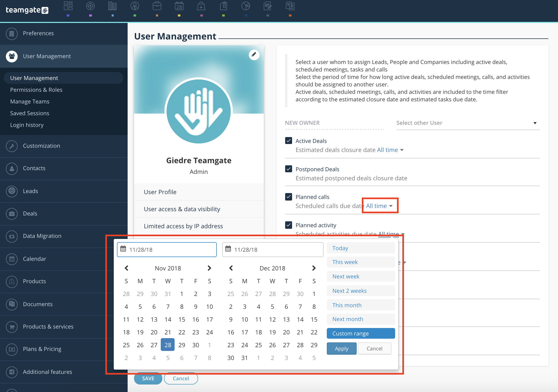Click the Deals sidebar briefcase icon
The height and width of the screenshot is (392, 558).
12,214
